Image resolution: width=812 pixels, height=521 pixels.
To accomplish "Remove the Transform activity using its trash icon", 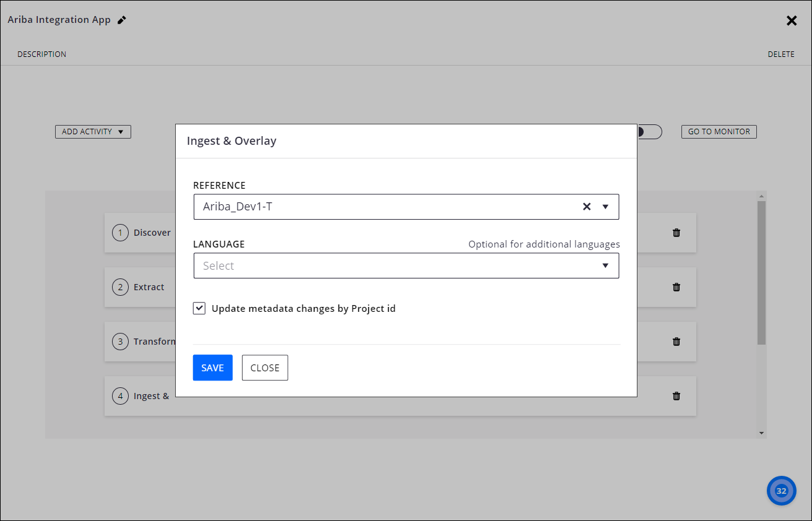I will click(x=676, y=342).
